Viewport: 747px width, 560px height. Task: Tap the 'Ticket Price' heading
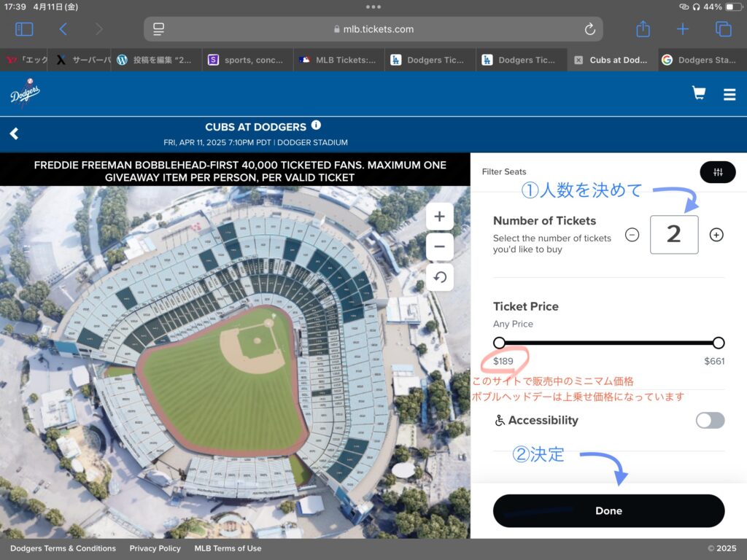(x=525, y=306)
